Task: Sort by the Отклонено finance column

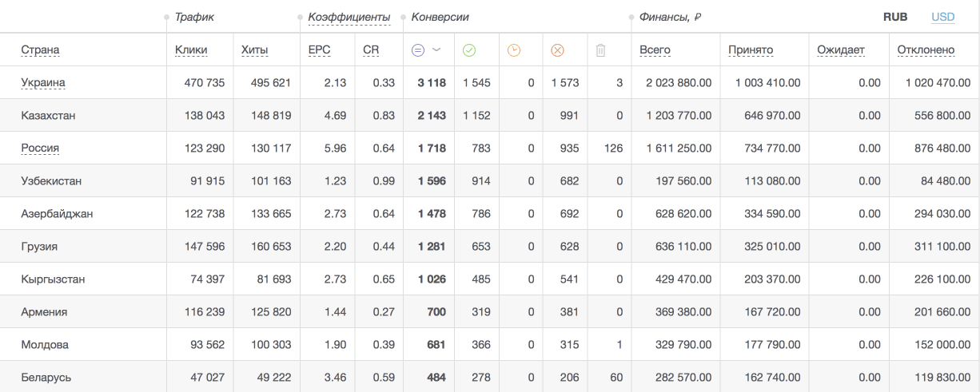Action: (926, 50)
